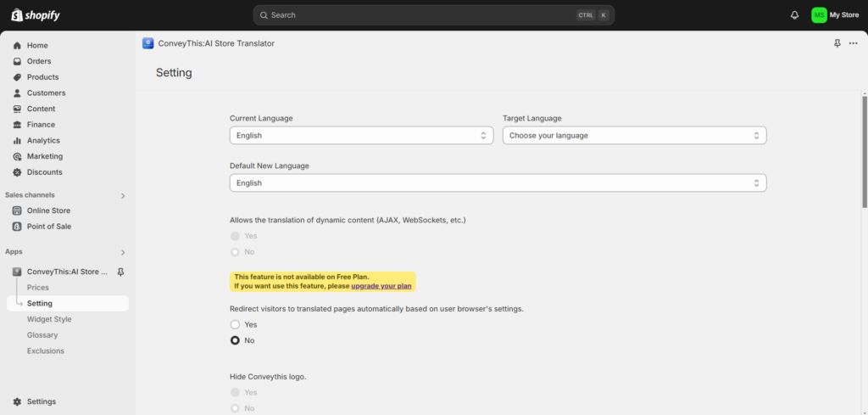868x415 pixels.
Task: Click the Home icon in sidebar
Action: [x=17, y=46]
